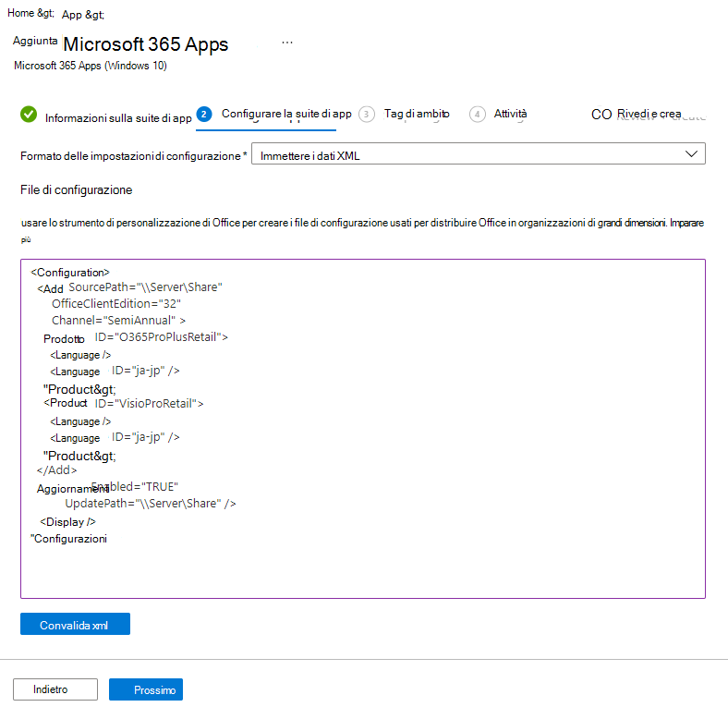Click the OfficeClientEdition="32" line
Screen dimensions: 728x707
116,304
